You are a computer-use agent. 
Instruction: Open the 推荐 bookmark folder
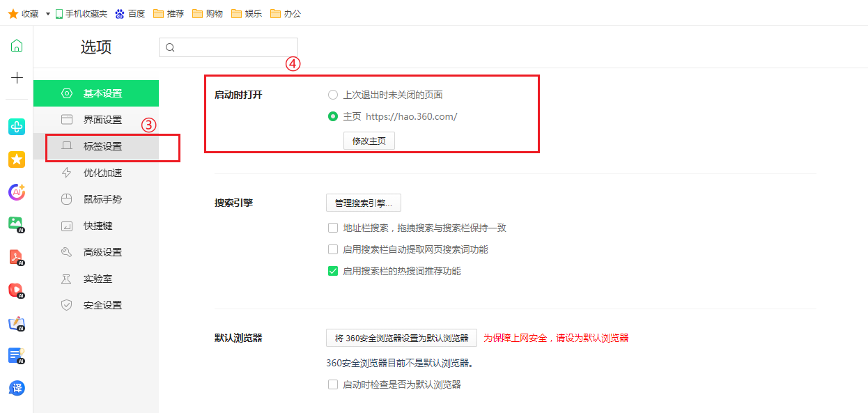tap(168, 13)
